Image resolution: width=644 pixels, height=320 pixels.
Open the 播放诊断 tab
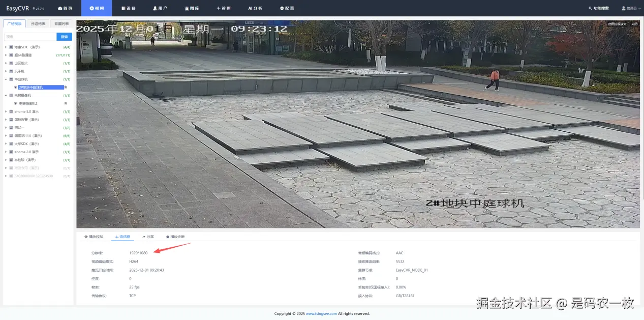pyautogui.click(x=175, y=237)
